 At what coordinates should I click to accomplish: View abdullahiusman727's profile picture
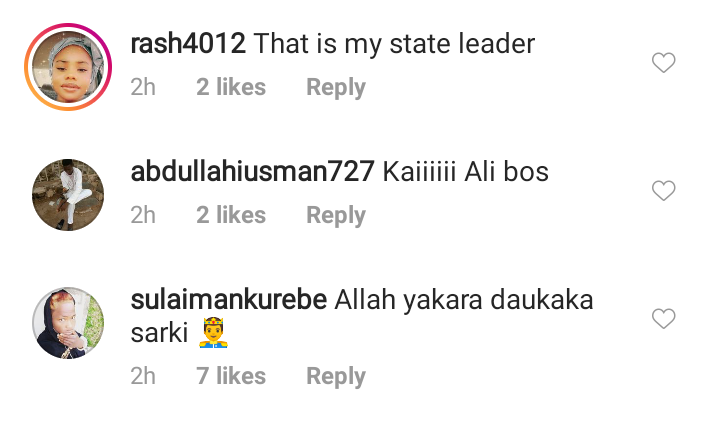tap(68, 195)
